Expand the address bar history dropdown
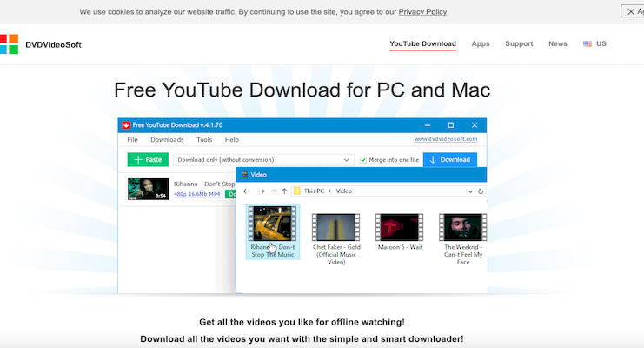The height and width of the screenshot is (348, 644). point(470,191)
